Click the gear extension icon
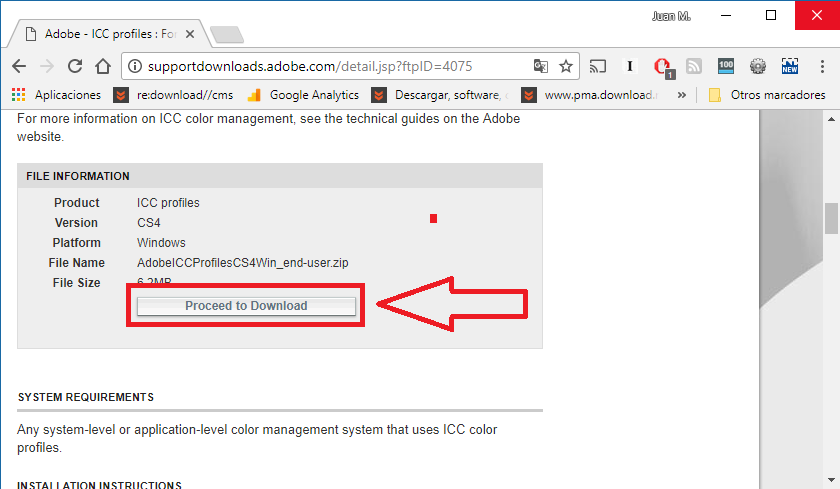The height and width of the screenshot is (489, 840). tap(758, 66)
